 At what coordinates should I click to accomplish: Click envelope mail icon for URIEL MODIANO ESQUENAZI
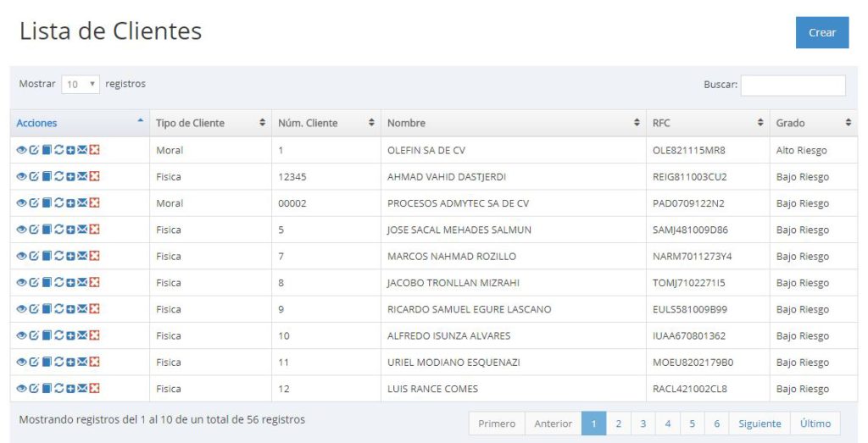82,363
